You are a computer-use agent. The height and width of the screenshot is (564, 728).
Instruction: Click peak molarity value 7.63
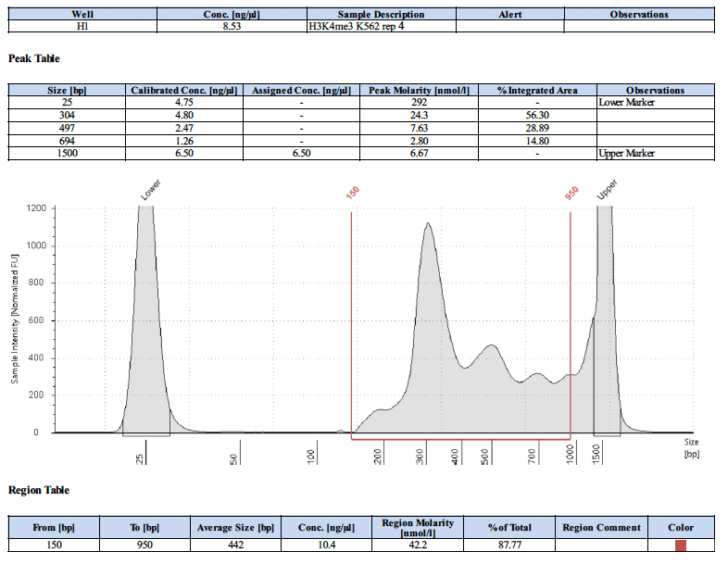pyautogui.click(x=419, y=128)
